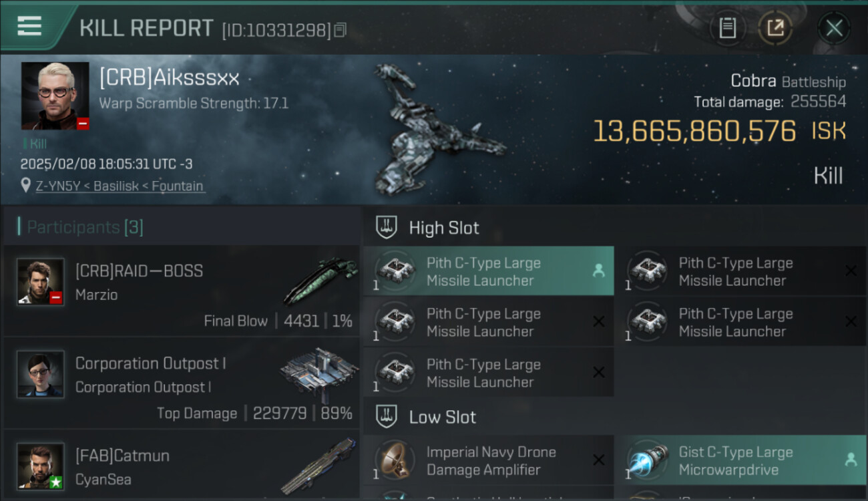Click the Low Slot section header

click(x=443, y=417)
